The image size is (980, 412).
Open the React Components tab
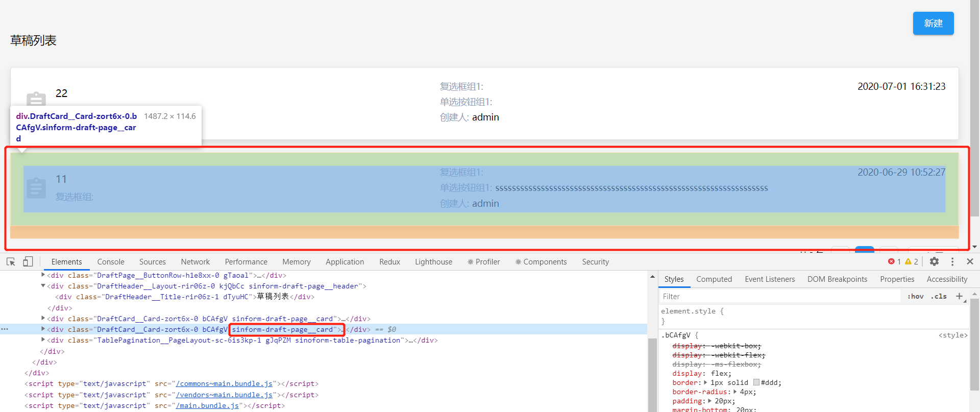pos(541,262)
